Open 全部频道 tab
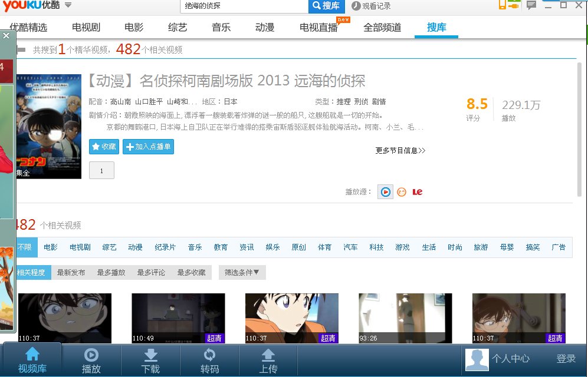Screen dimensions: 588x377 pyautogui.click(x=382, y=27)
